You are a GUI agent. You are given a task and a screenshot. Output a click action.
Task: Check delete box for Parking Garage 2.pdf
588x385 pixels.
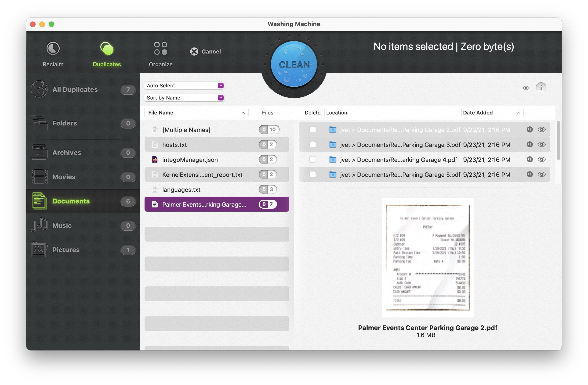(x=312, y=130)
